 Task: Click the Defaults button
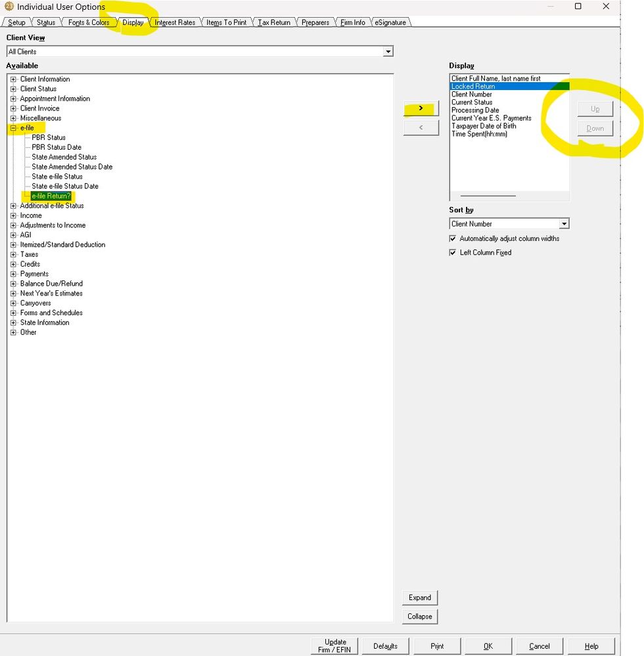[x=385, y=645]
